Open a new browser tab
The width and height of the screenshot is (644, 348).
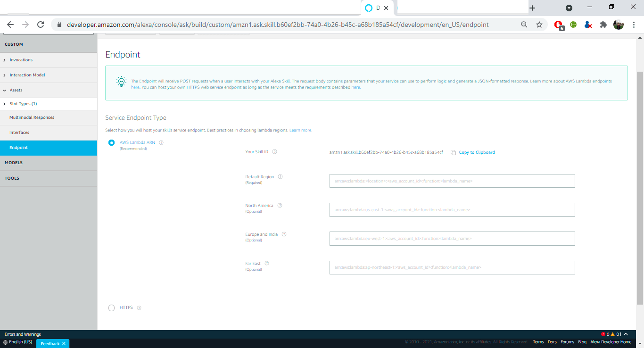pos(532,8)
